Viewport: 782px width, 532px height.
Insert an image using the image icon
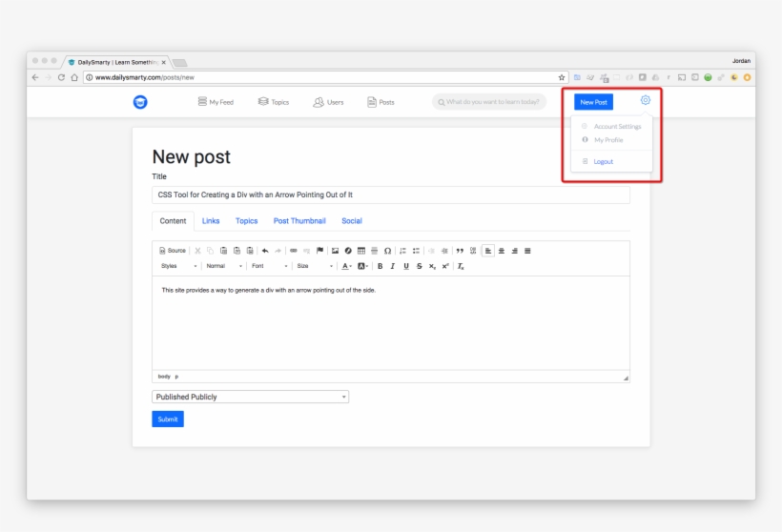(x=335, y=251)
